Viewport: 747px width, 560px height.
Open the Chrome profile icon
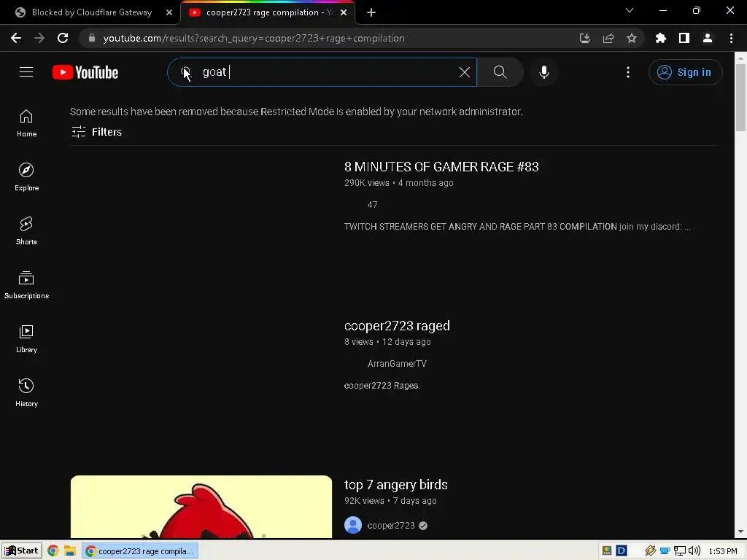pyautogui.click(x=708, y=38)
